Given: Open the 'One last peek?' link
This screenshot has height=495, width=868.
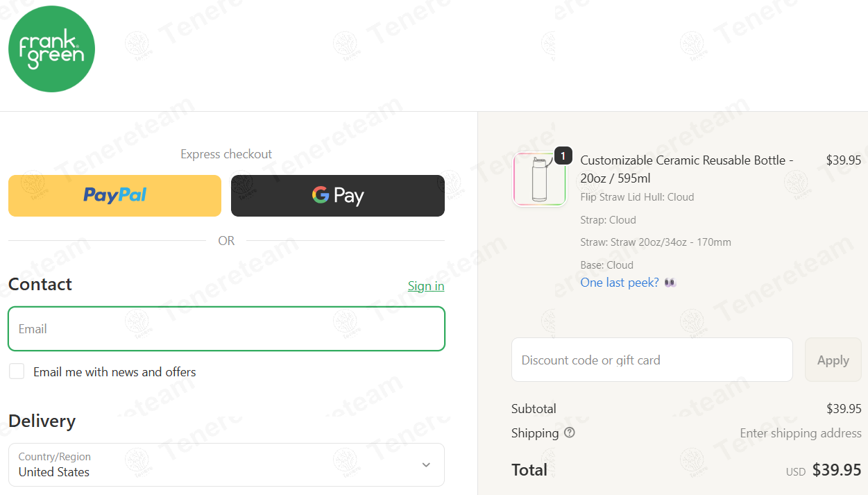Looking at the screenshot, I should pos(620,283).
